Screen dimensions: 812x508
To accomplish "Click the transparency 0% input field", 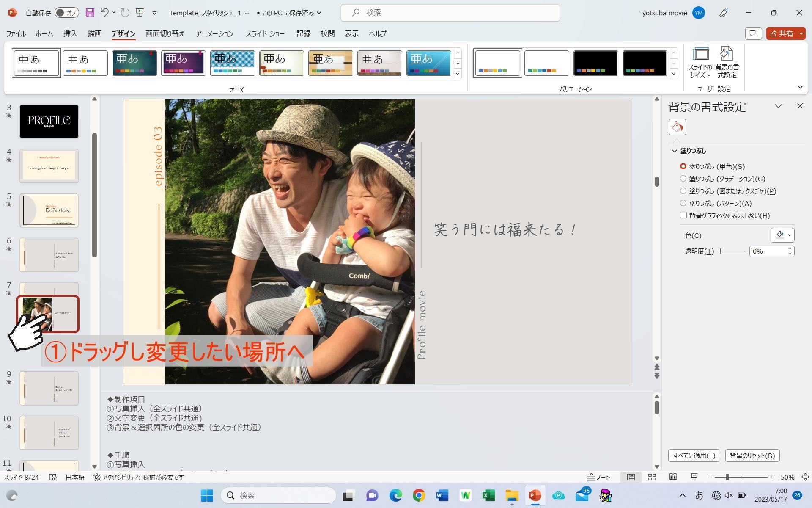I will [x=768, y=251].
